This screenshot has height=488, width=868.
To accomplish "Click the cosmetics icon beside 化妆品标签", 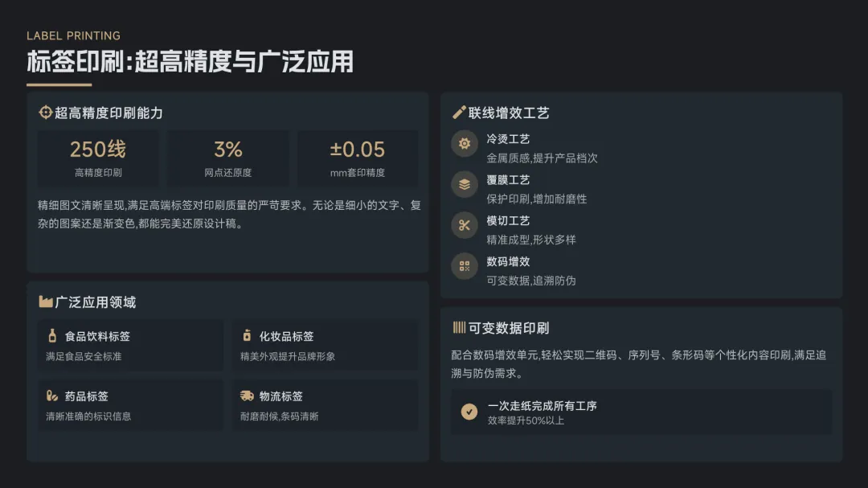I will click(247, 336).
